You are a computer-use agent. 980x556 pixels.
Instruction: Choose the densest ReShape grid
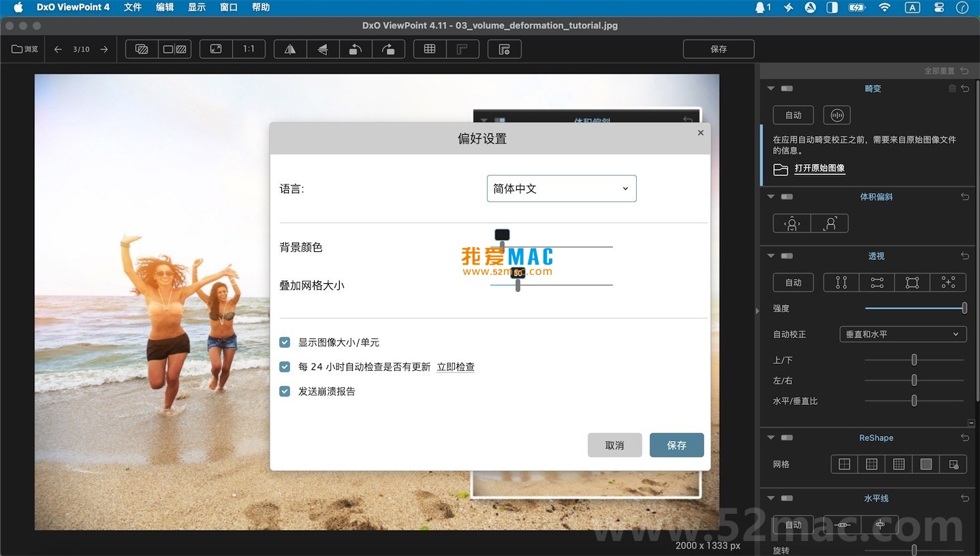click(x=926, y=464)
